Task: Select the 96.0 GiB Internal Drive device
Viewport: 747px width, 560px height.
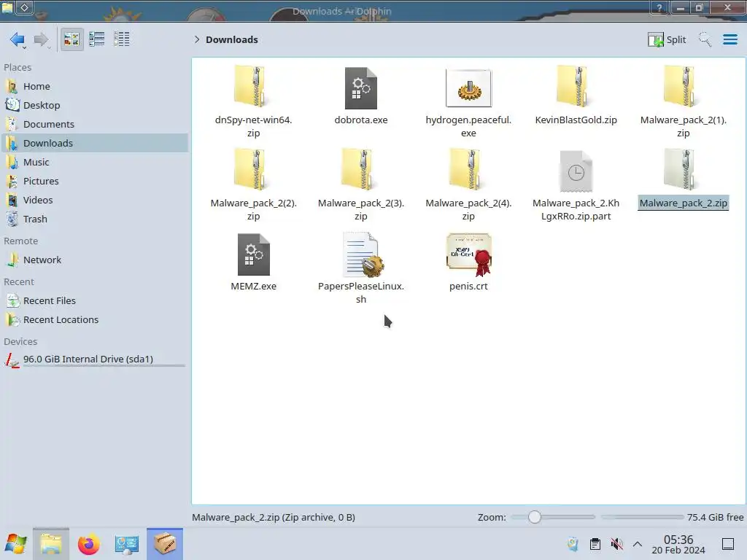Action: tap(94, 359)
